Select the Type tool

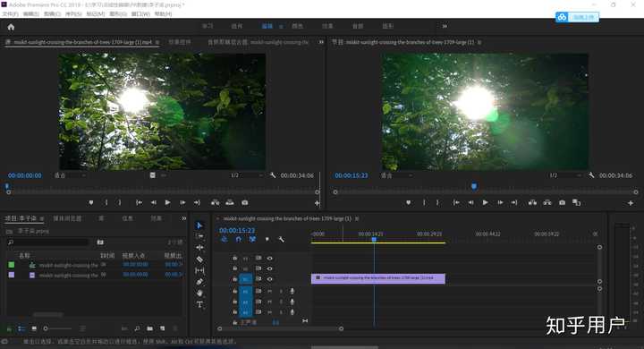[x=199, y=304]
